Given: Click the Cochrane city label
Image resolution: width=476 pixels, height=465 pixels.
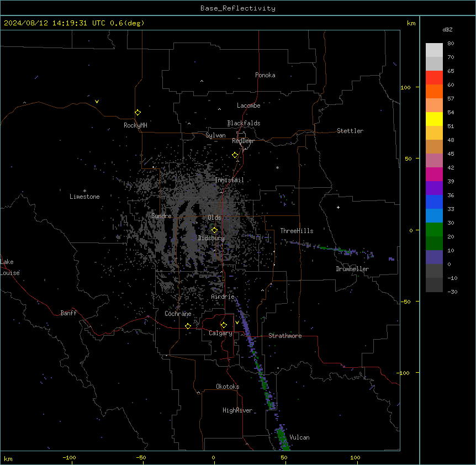Looking at the screenshot, I should (178, 314).
